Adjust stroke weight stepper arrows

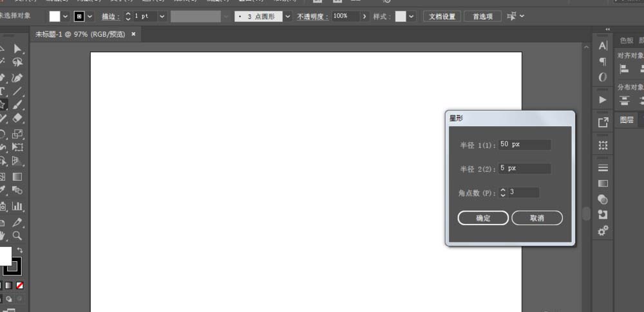click(x=128, y=17)
